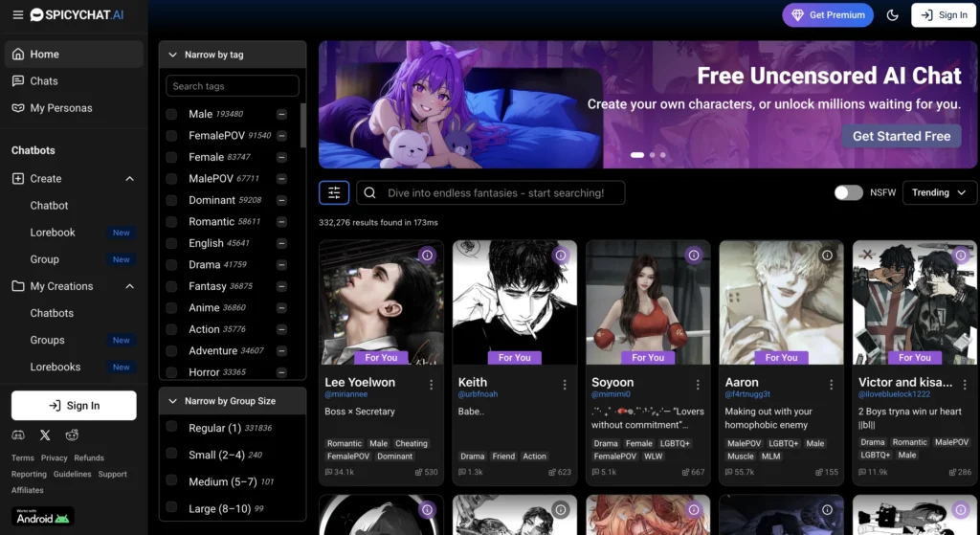This screenshot has width=980, height=535.
Task: Open three-dot menu for Aaron
Action: [832, 385]
